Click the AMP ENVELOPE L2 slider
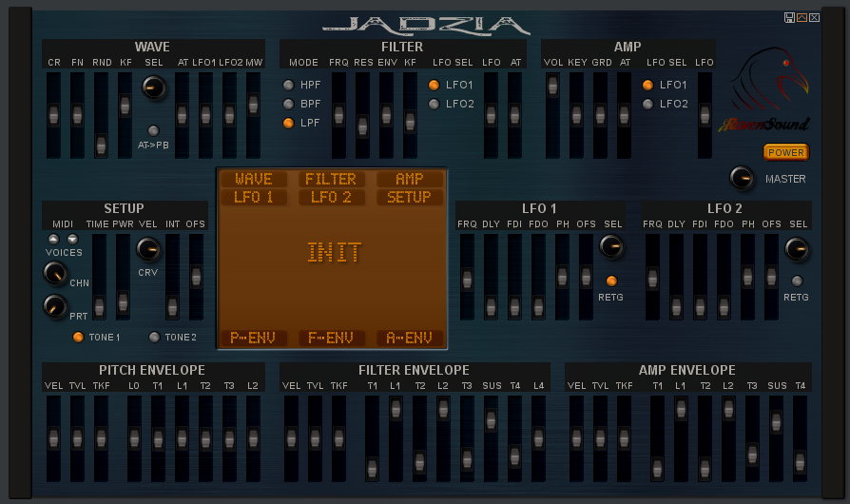Screen dimensions: 850x504 tap(728, 438)
